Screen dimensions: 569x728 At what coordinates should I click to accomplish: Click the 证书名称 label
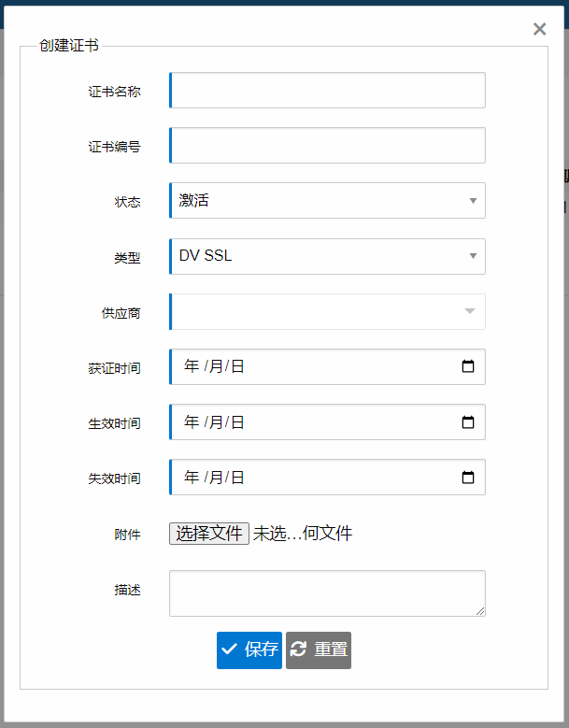pyautogui.click(x=114, y=92)
